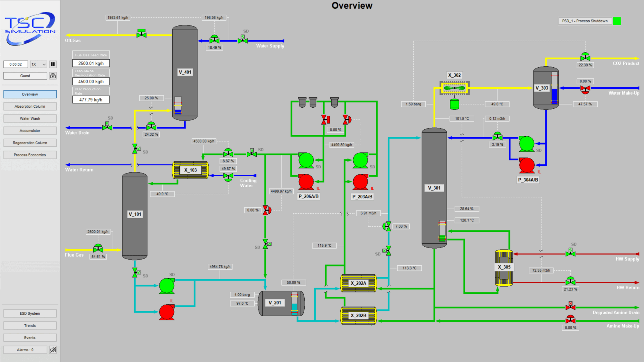Select the green running pump of P_304A/B

click(527, 144)
